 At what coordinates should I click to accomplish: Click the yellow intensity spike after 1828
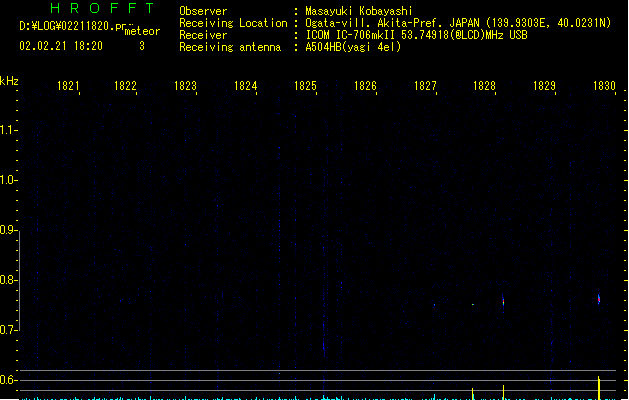(503, 392)
